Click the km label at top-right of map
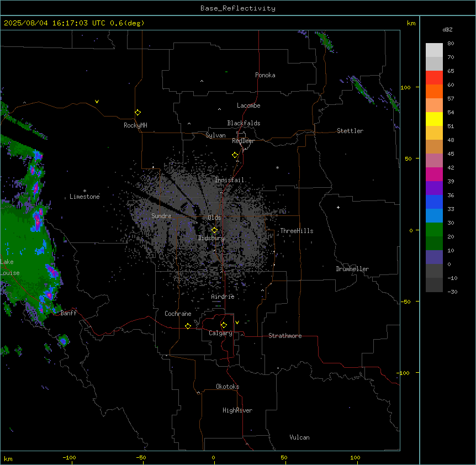 [411, 23]
